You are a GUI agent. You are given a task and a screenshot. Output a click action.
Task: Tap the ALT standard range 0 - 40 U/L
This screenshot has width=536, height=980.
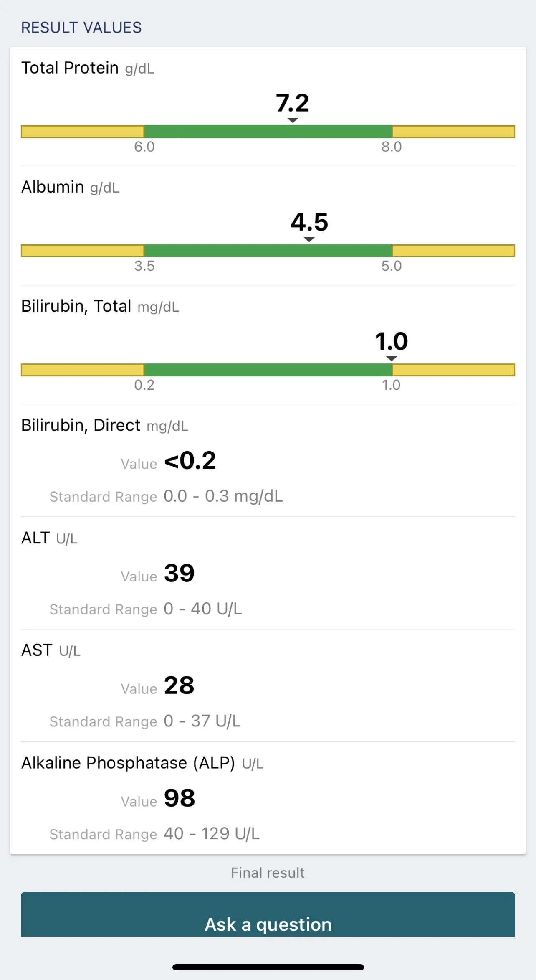[203, 609]
